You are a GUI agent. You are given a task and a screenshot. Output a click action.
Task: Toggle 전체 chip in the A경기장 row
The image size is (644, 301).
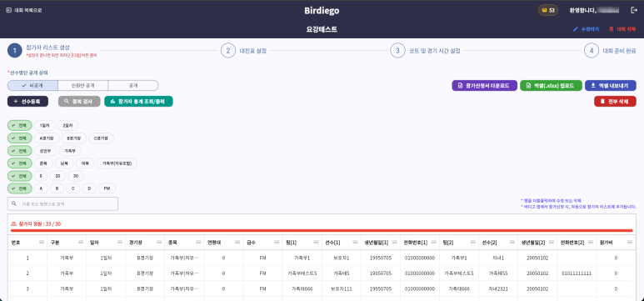point(20,138)
